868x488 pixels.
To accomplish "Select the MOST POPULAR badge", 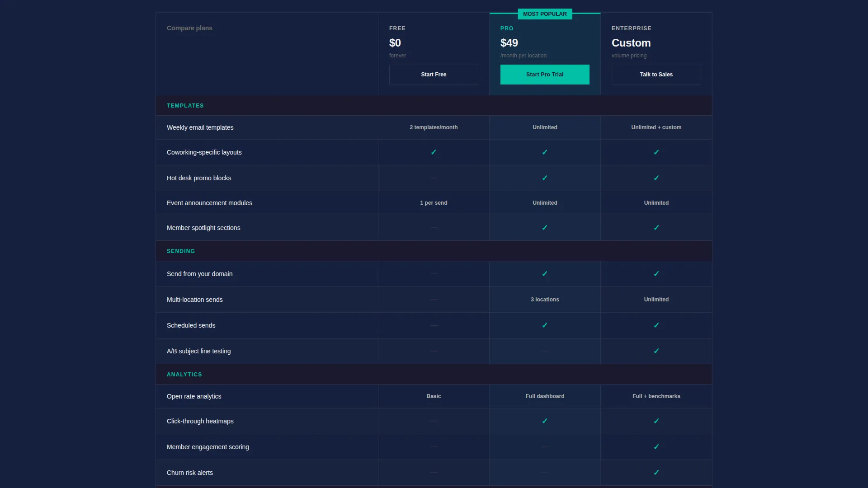I will coord(545,14).
